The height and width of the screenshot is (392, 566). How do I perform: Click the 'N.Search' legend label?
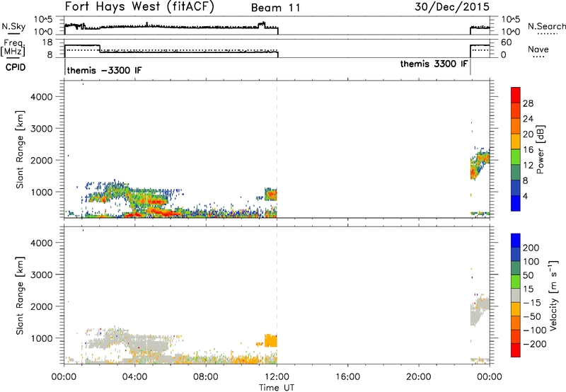tap(546, 26)
